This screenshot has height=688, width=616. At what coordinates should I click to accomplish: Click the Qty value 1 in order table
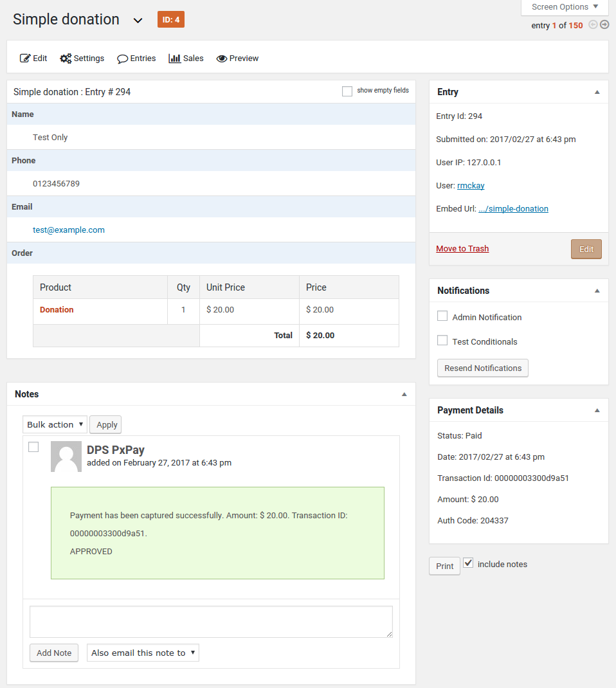point(183,310)
